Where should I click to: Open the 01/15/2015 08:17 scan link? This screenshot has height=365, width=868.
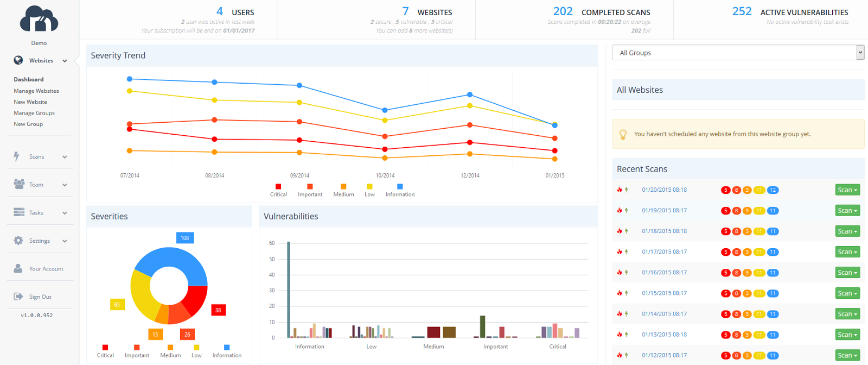pos(664,293)
